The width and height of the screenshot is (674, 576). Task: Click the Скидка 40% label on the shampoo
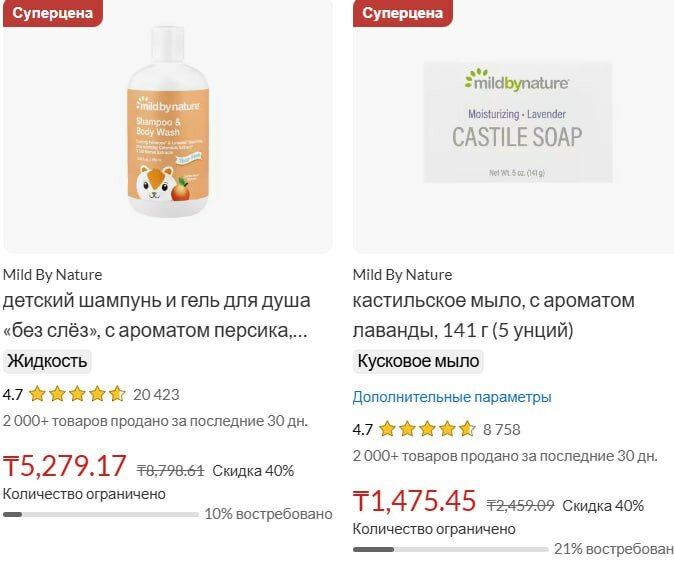click(x=253, y=470)
